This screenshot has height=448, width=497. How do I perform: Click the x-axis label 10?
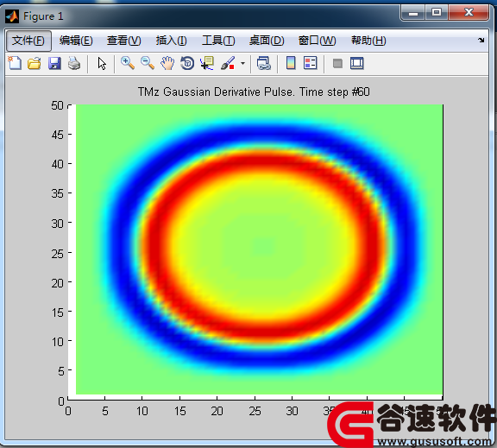coord(142,411)
